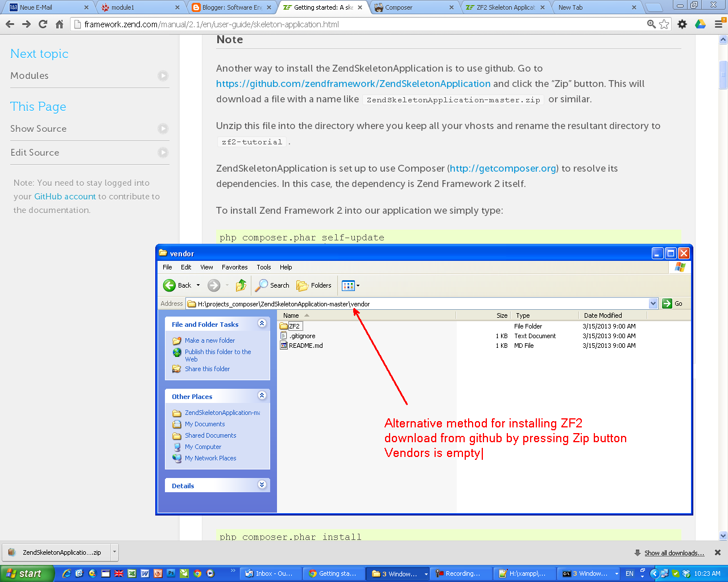Launch Internet Explorer from Quick Launch
The width and height of the screenshot is (728, 582).
[67, 573]
